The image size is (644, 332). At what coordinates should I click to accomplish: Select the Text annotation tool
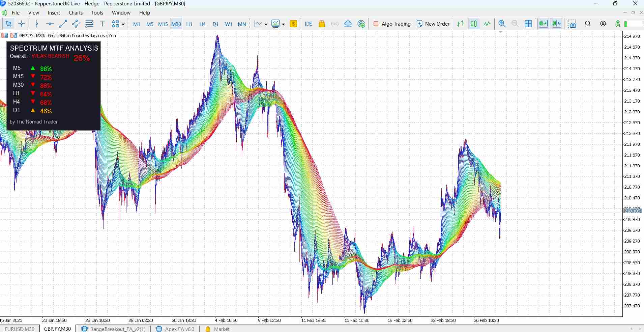tap(102, 24)
